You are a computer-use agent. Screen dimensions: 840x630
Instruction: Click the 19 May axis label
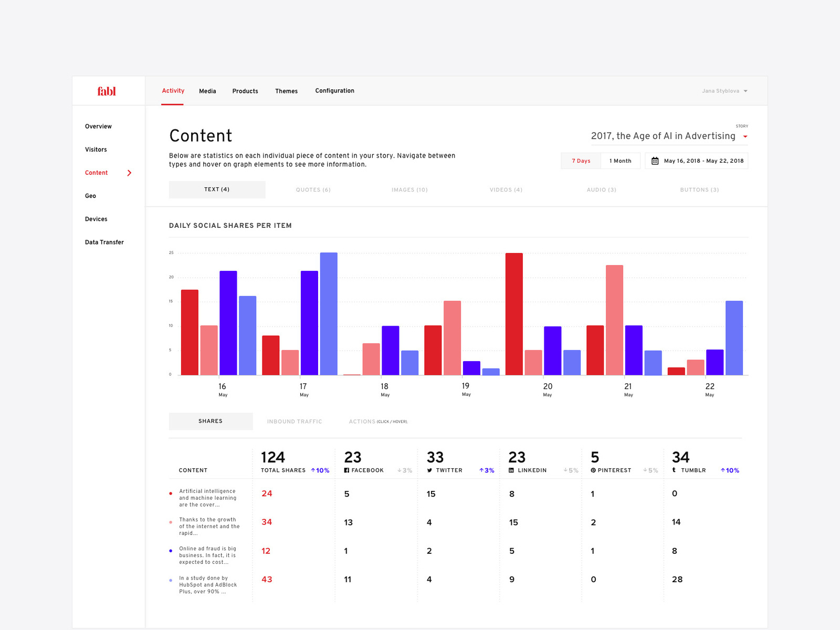466,390
